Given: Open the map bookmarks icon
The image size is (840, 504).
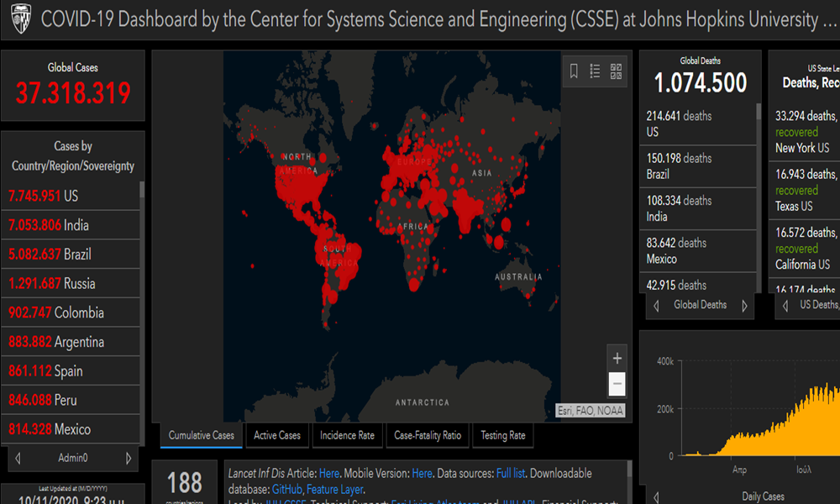Looking at the screenshot, I should [x=574, y=71].
